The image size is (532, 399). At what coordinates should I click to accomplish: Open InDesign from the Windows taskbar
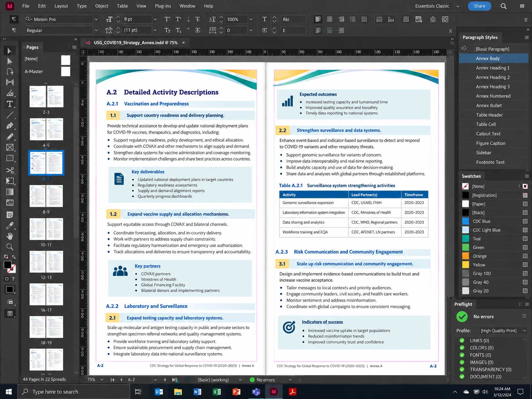coord(273,392)
